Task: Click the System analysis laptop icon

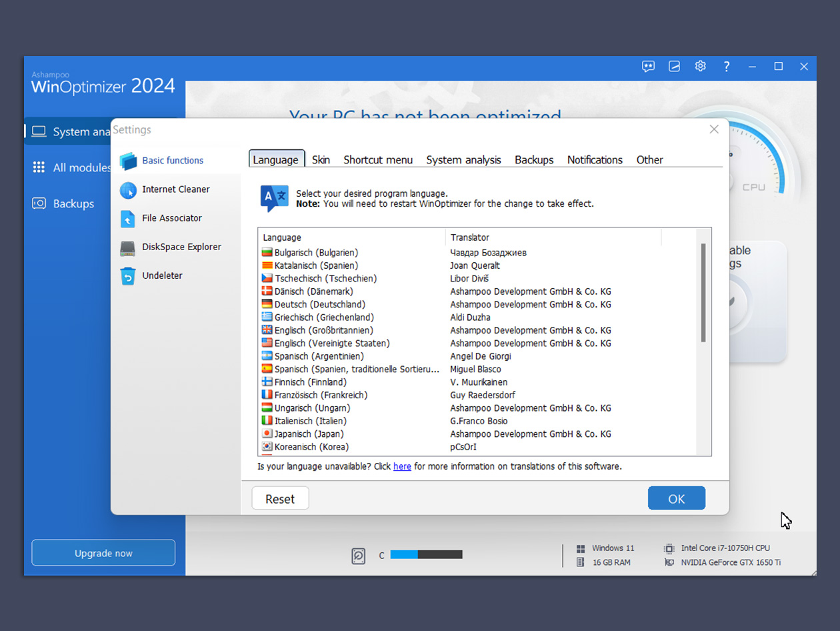Action: click(x=39, y=131)
